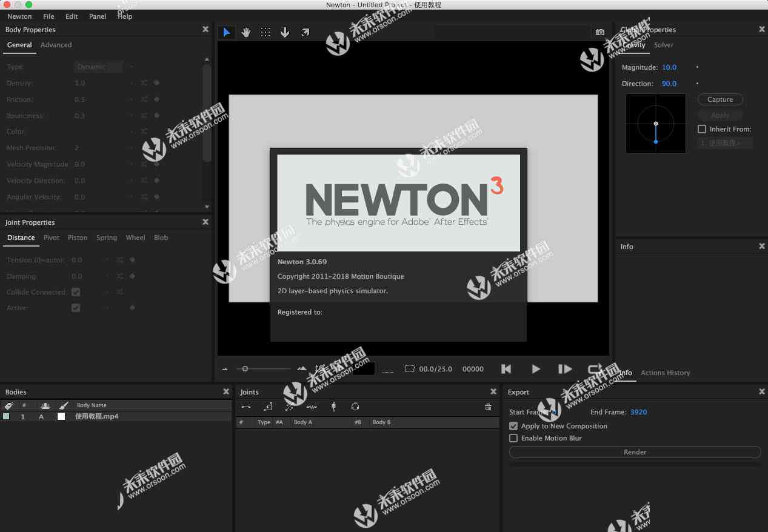768x532 pixels.
Task: Click the Bounciness randomize icon
Action: [x=144, y=116]
